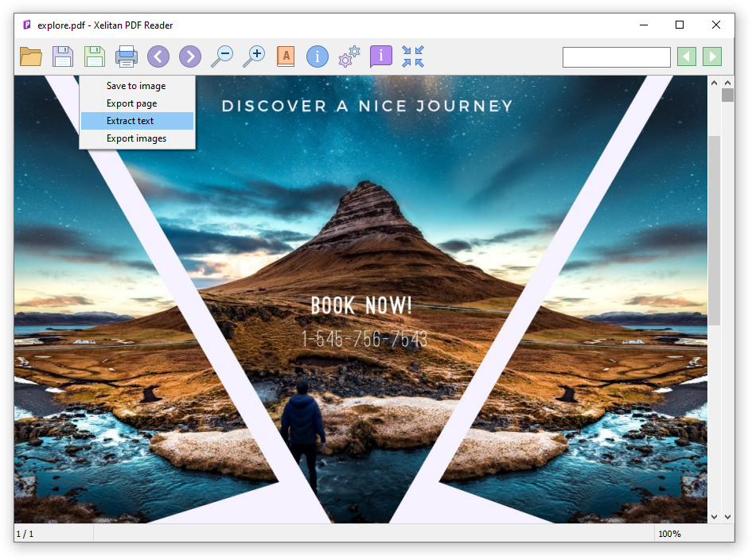Open document info with the blue i icon
This screenshot has width=752, height=560.
(318, 56)
